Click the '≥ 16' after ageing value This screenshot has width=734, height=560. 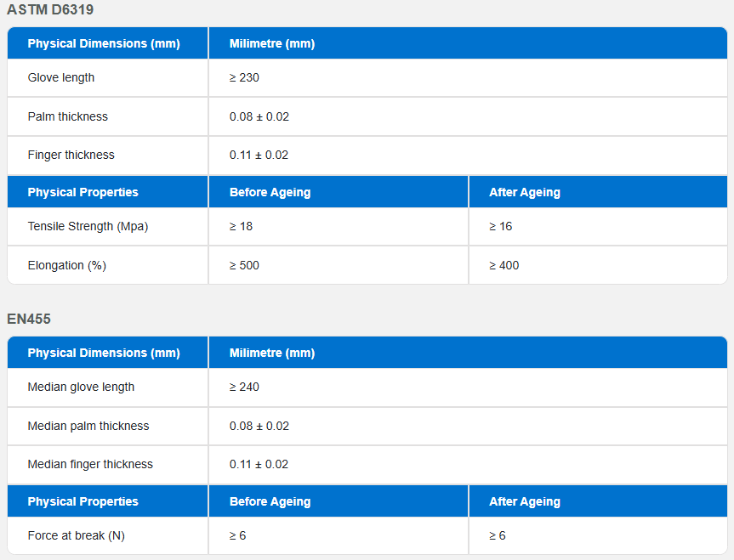click(500, 226)
